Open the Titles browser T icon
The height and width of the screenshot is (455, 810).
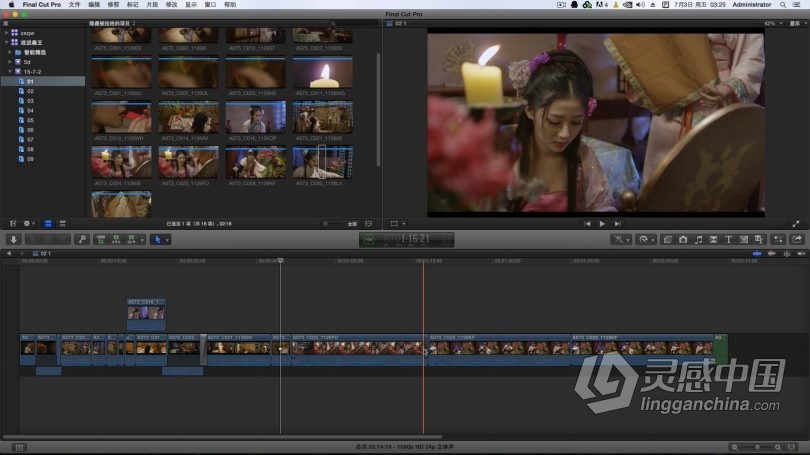click(x=728, y=240)
